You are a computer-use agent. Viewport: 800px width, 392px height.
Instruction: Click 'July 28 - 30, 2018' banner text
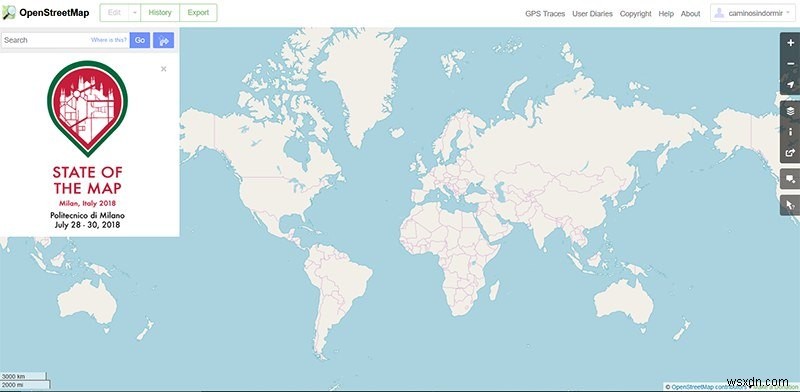point(87,225)
